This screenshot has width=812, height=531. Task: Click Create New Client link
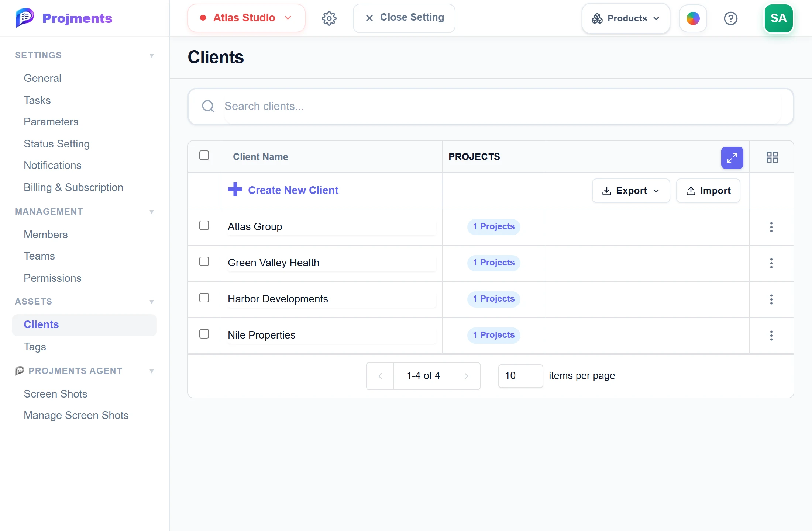(293, 190)
